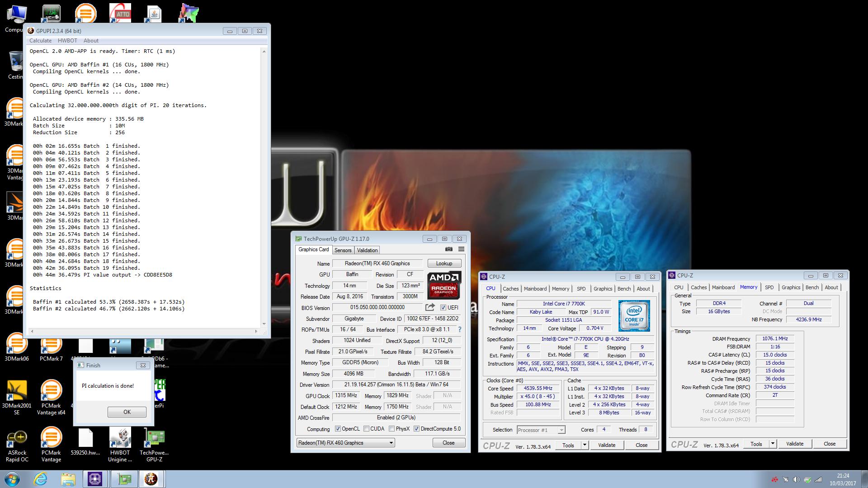Viewport: 868px width, 488px height.
Task: Click Close in CPU-Z Memory window
Action: (x=830, y=444)
